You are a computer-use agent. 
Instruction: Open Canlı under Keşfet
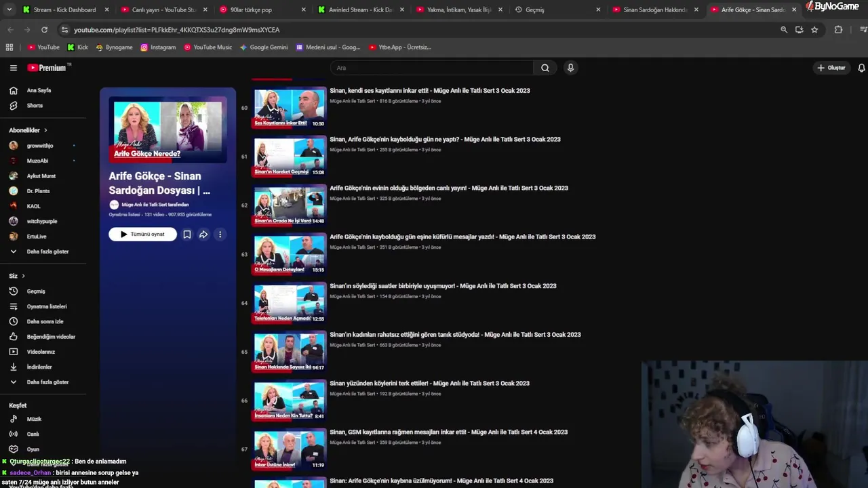33,434
